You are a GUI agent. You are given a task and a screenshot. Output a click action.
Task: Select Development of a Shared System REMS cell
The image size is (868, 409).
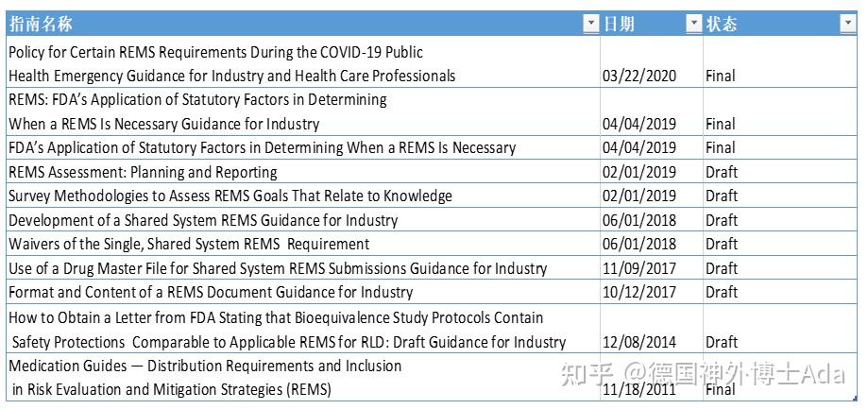[x=203, y=220]
